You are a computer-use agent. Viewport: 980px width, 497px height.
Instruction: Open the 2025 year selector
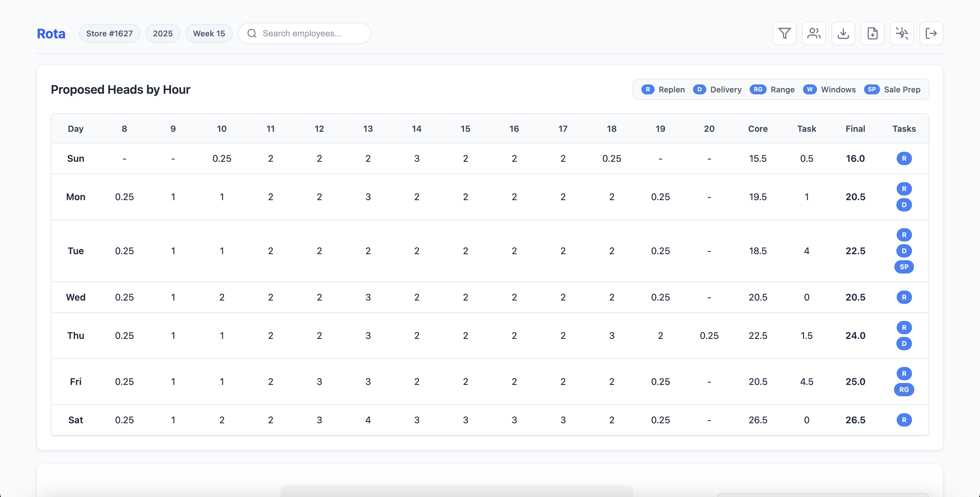(x=163, y=33)
